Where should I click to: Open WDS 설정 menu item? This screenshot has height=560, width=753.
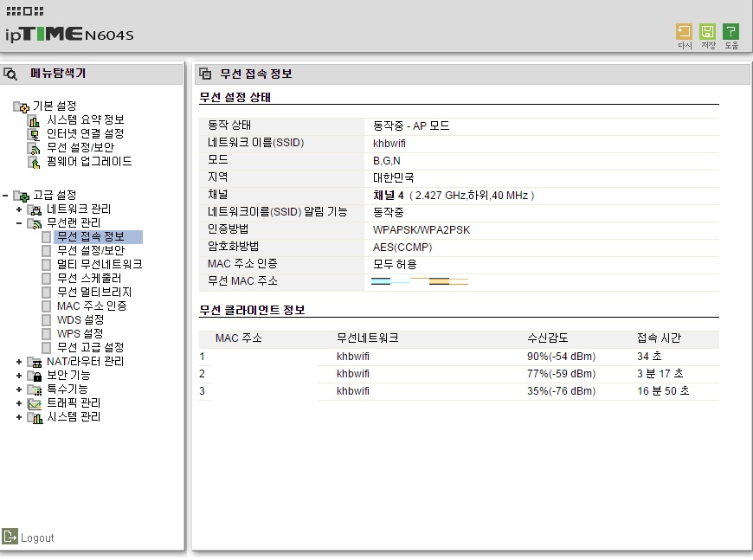click(80, 320)
